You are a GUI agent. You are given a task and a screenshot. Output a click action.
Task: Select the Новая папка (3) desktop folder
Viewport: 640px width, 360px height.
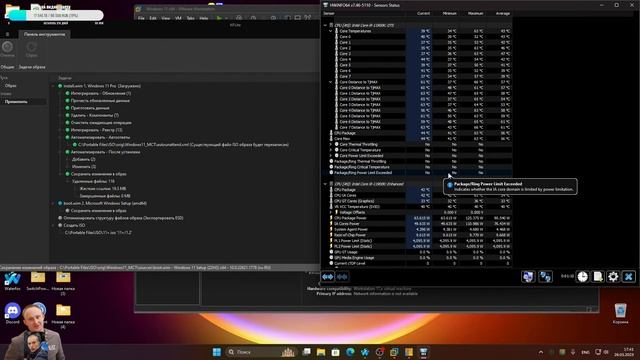pyautogui.click(x=63, y=283)
